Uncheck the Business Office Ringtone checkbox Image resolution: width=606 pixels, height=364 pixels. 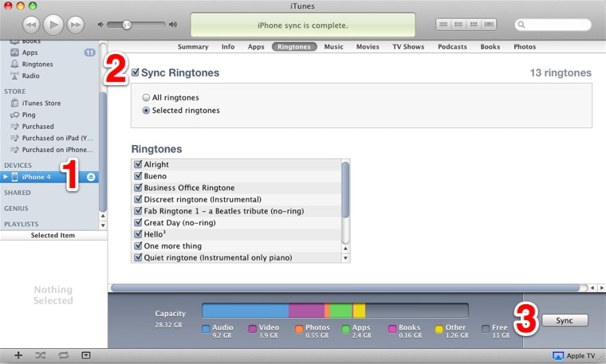tap(138, 188)
